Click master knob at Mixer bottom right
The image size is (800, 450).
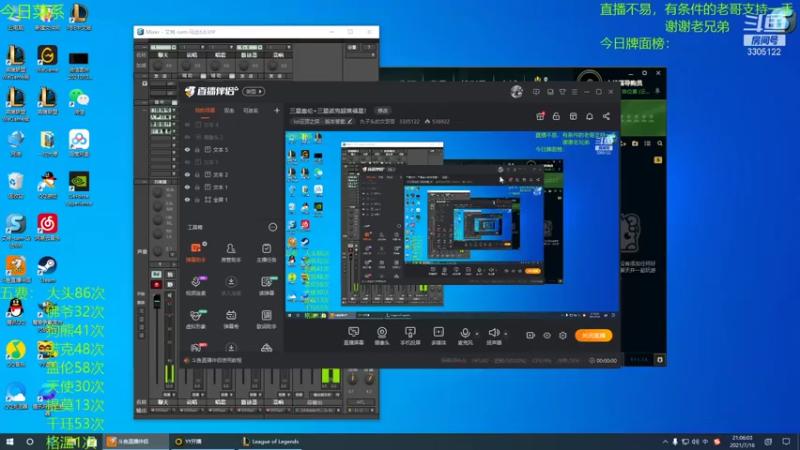(369, 379)
